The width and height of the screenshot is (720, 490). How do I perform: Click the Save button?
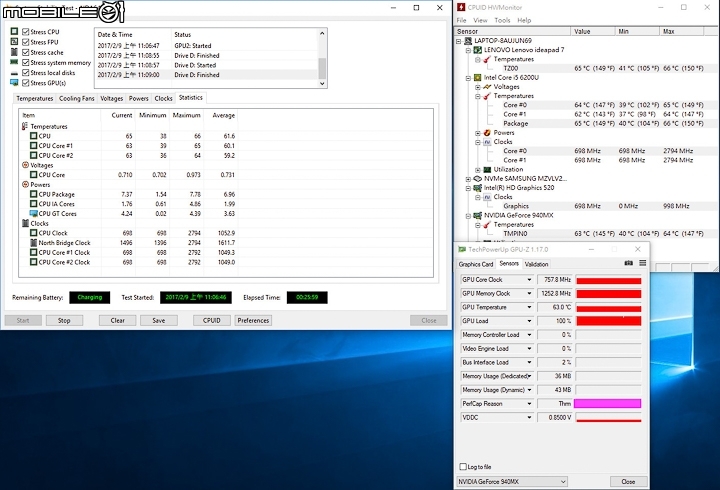(x=159, y=321)
